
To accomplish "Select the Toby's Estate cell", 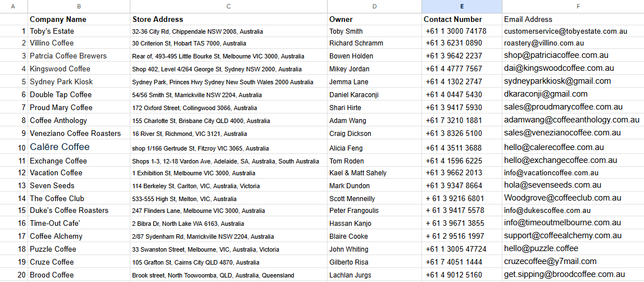I will (79, 31).
